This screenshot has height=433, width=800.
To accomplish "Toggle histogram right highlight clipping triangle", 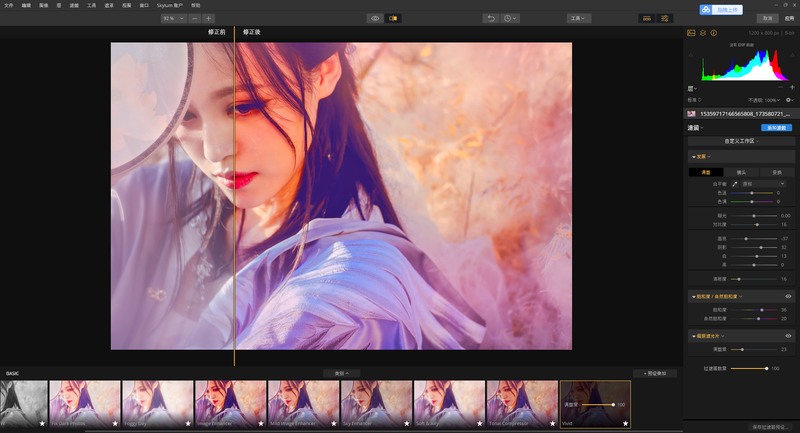I will (x=792, y=55).
